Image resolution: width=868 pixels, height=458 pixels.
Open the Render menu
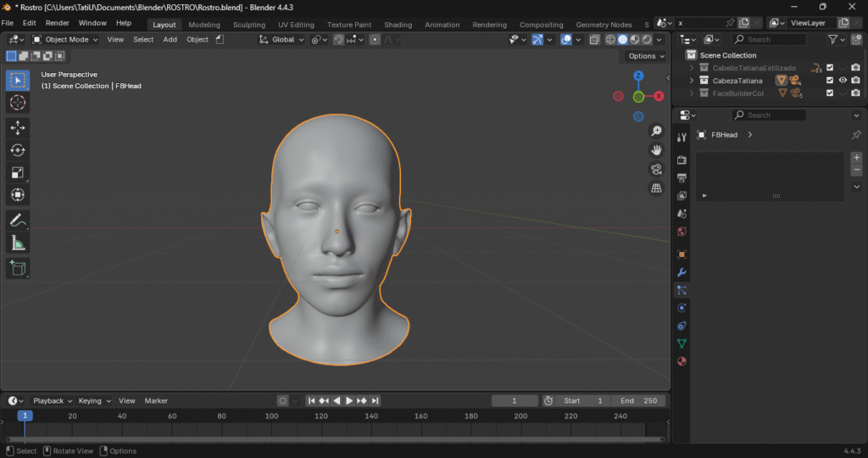57,23
